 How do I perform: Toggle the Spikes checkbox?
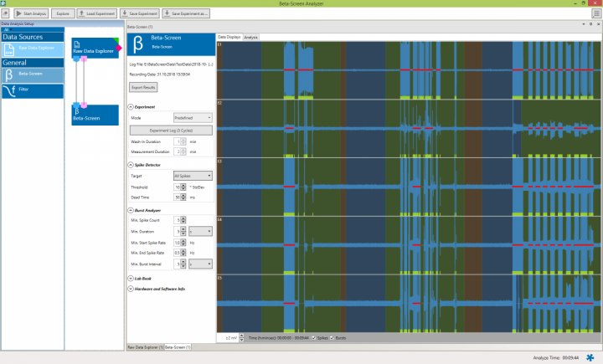(314, 337)
